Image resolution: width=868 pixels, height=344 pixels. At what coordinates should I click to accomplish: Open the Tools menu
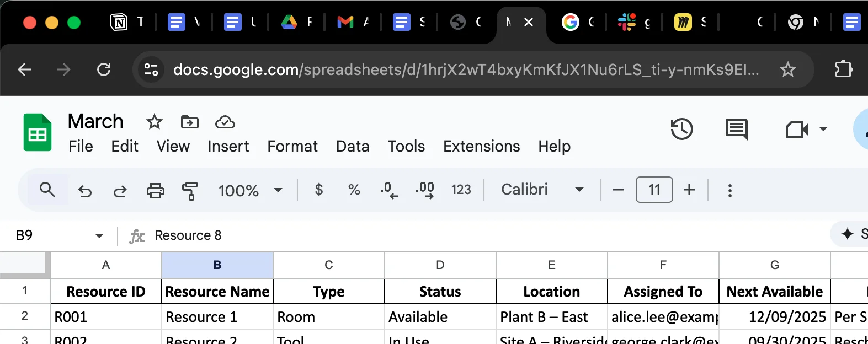[406, 147]
